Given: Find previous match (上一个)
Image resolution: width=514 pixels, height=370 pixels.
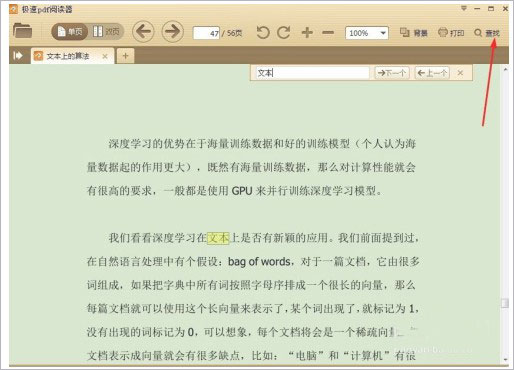Looking at the screenshot, I should coord(432,73).
